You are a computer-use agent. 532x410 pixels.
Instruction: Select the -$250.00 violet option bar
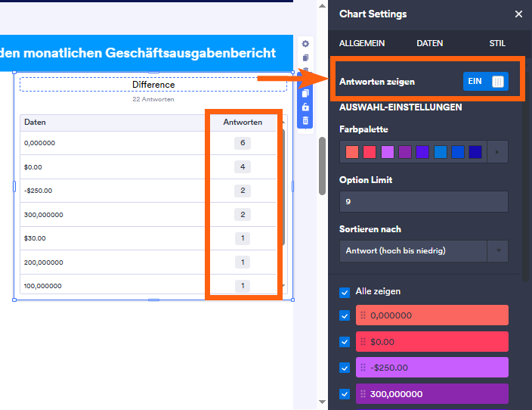[x=432, y=368]
